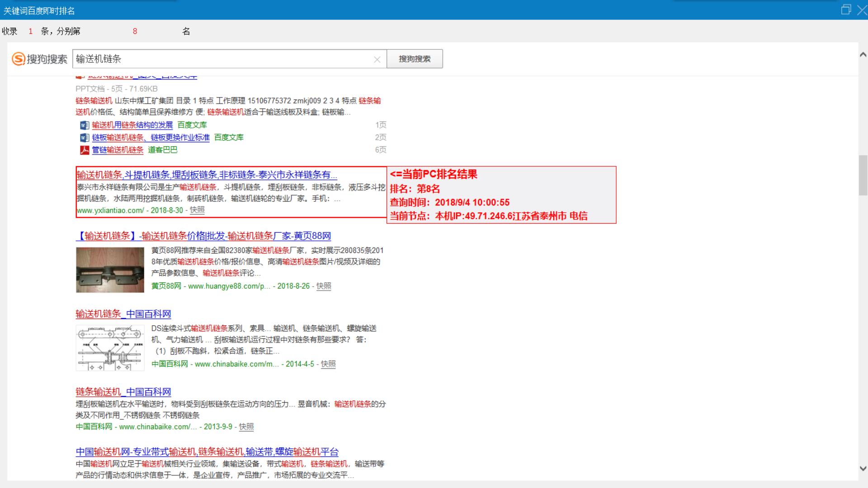The image size is (868, 488).
Task: Click the Sogou search logo
Action: [x=39, y=59]
